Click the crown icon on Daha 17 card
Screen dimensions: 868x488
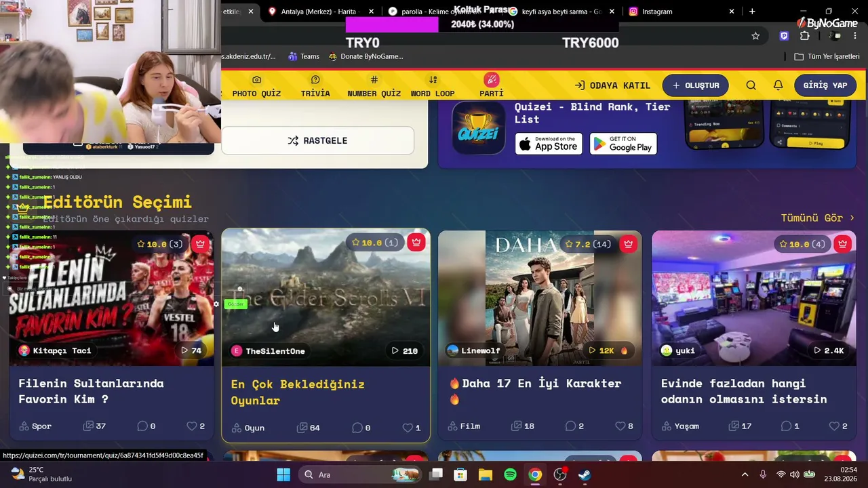coord(628,244)
